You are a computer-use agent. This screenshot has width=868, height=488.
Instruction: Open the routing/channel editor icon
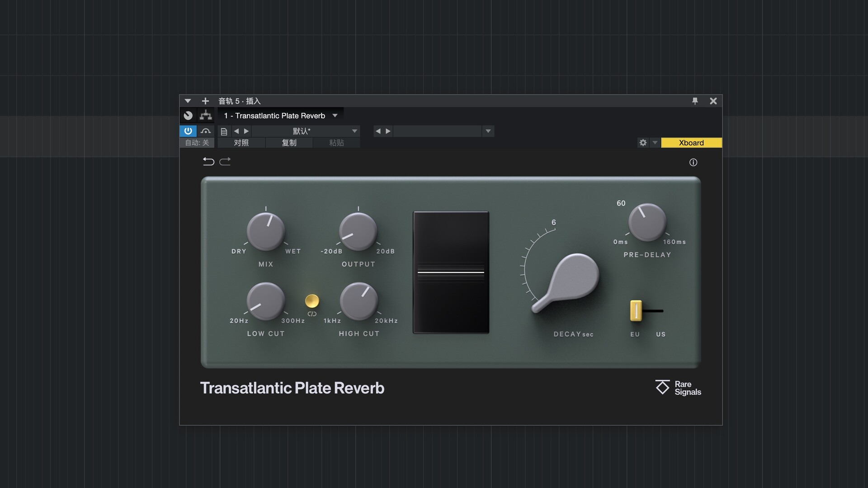pyautogui.click(x=206, y=115)
